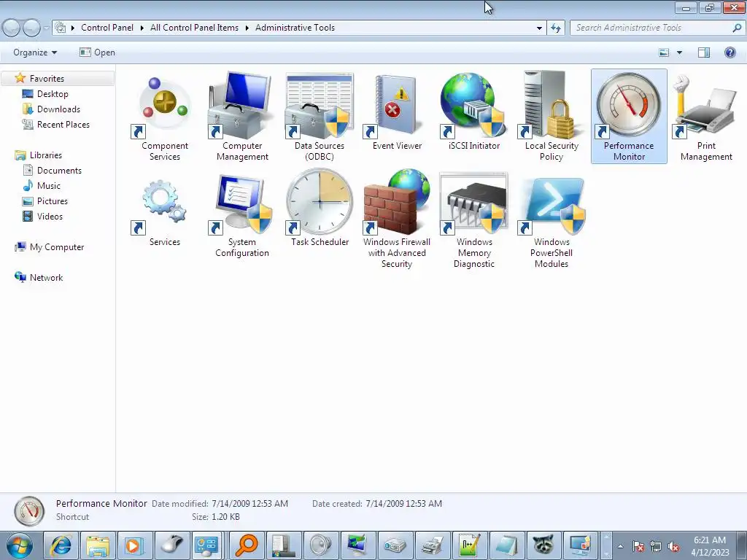The image size is (747, 560).
Task: Open Downloads under Favorites
Action: (58, 109)
